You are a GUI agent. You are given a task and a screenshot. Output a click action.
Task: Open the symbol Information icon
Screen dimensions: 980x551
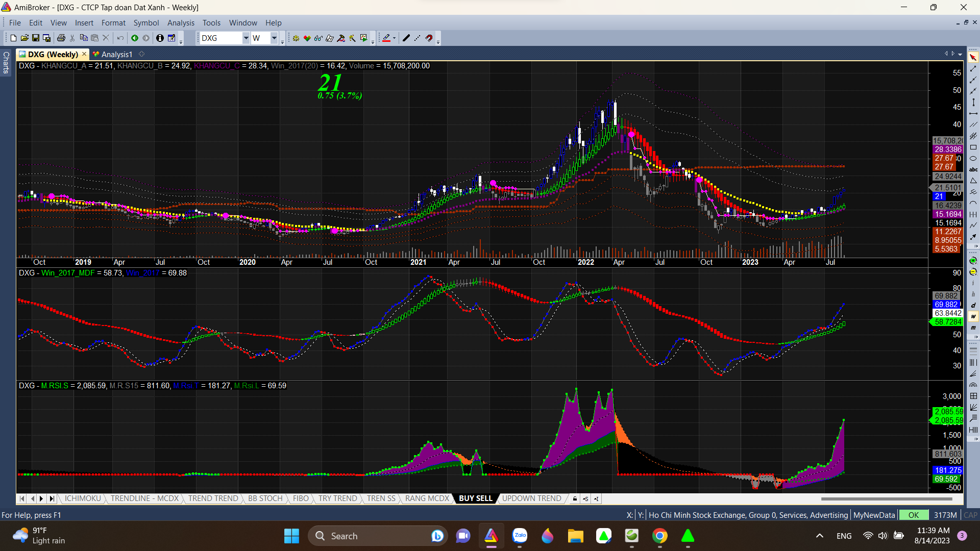tap(160, 38)
